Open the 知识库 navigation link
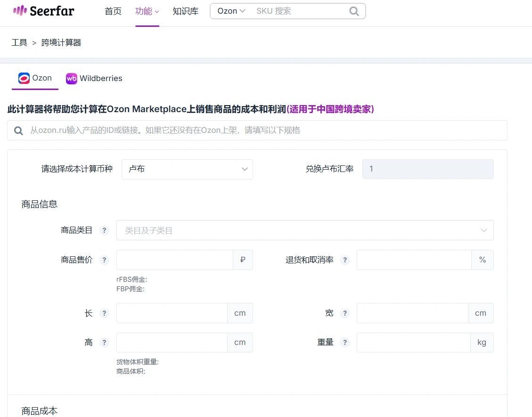The image size is (532, 417). (185, 11)
